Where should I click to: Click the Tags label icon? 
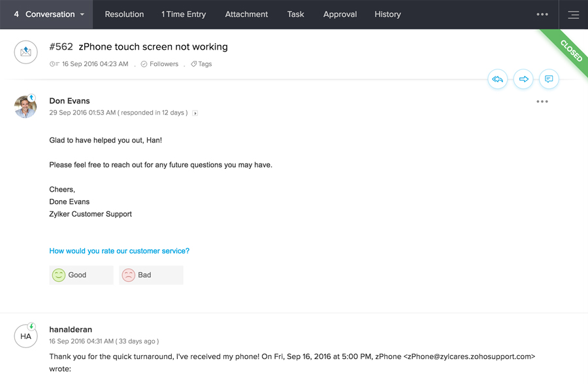[x=194, y=64]
